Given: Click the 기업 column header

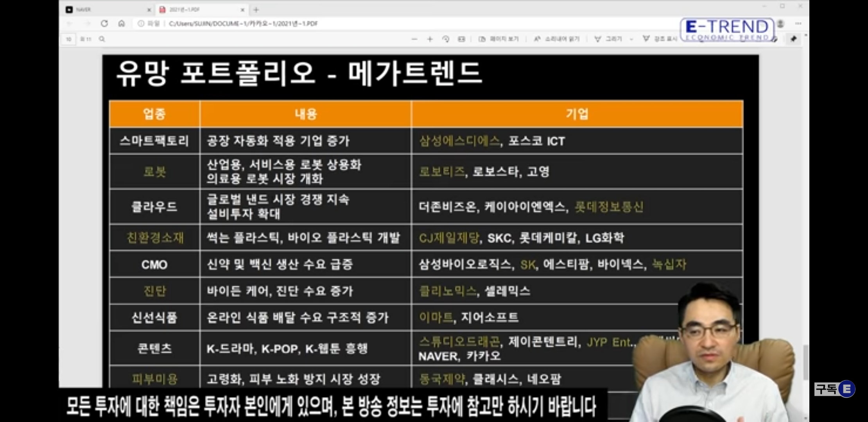Looking at the screenshot, I should click(x=577, y=114).
